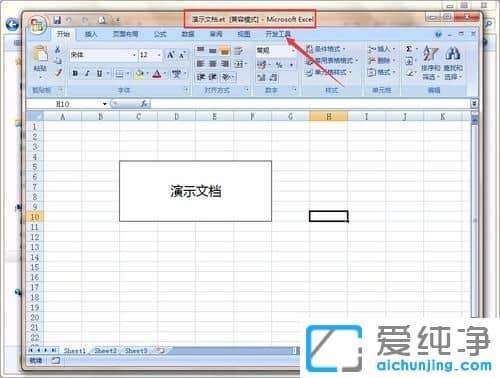Select the Format Painter brush icon
The width and height of the screenshot is (500, 378).
pos(58,72)
